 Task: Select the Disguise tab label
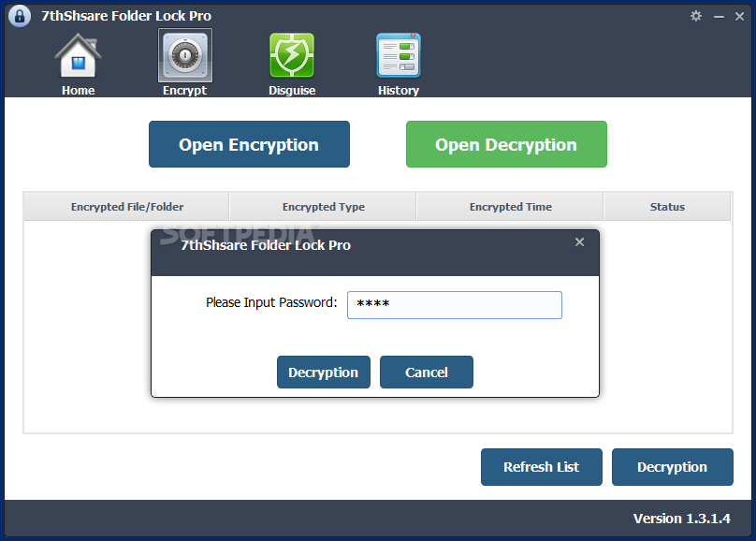coord(292,91)
